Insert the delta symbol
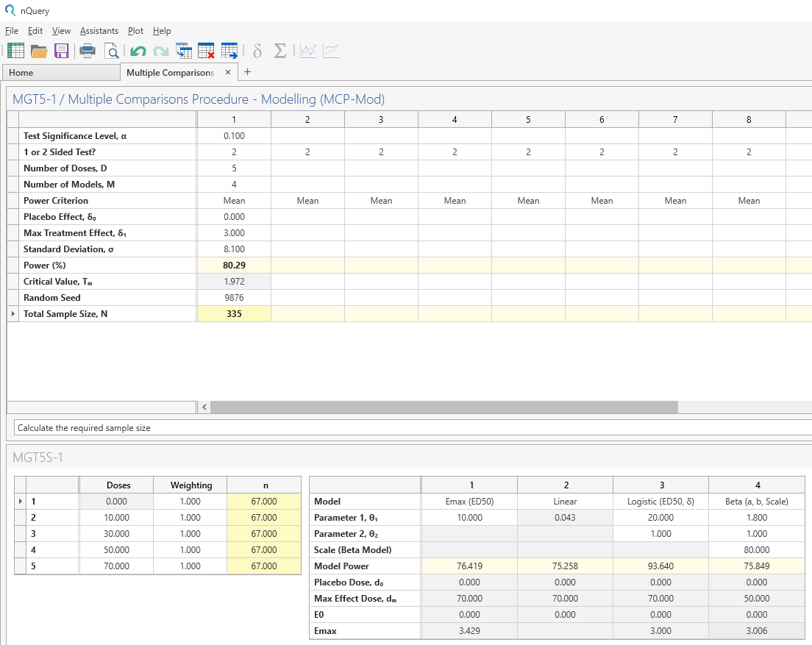Image resolution: width=812 pixels, height=645 pixels. coord(256,50)
